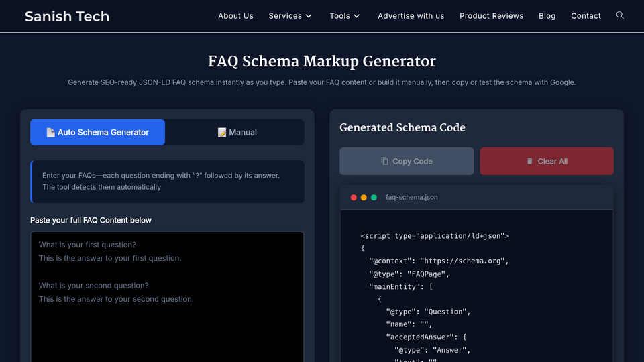Click the faq-schema.json file name
This screenshot has height=362, width=644.
pyautogui.click(x=411, y=197)
